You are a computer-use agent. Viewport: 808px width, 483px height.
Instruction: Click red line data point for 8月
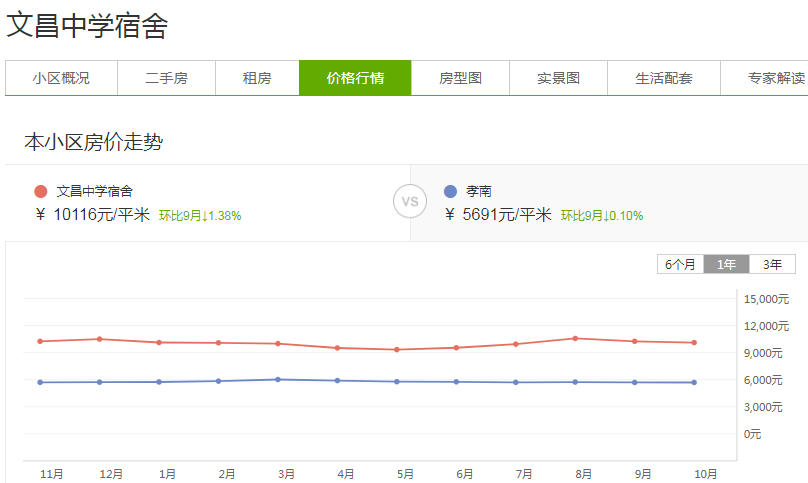pyautogui.click(x=575, y=338)
